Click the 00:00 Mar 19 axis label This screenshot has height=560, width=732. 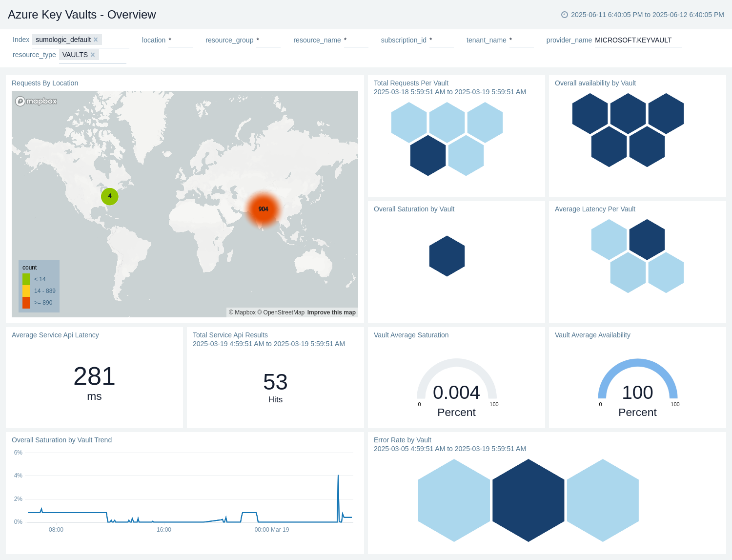[272, 530]
